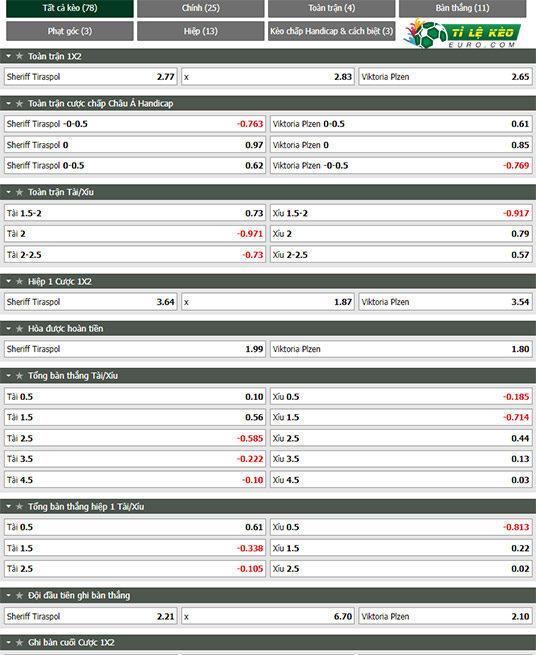Choose Tài 2.5 odds -0.585
Image resolution: width=536 pixels, height=655 pixels.
pyautogui.click(x=135, y=438)
